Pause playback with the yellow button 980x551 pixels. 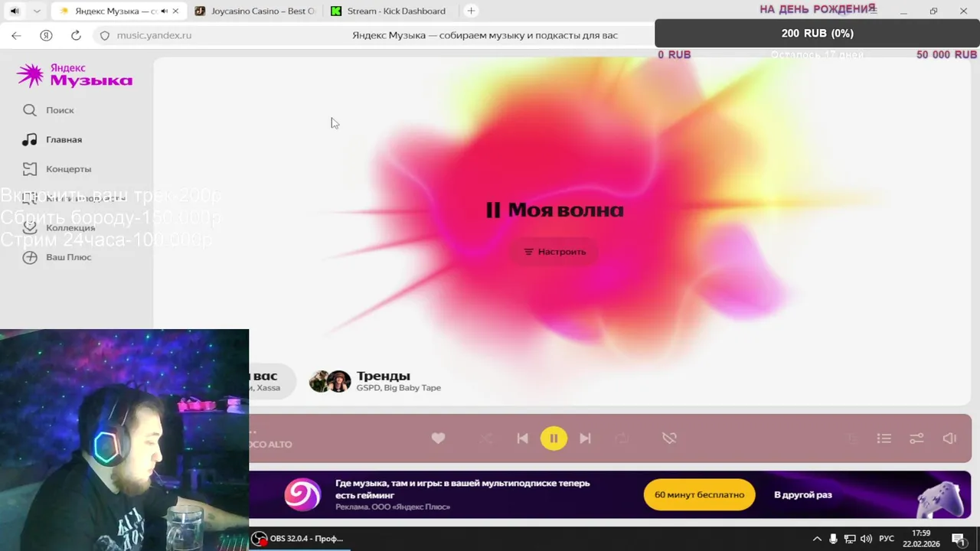click(554, 439)
